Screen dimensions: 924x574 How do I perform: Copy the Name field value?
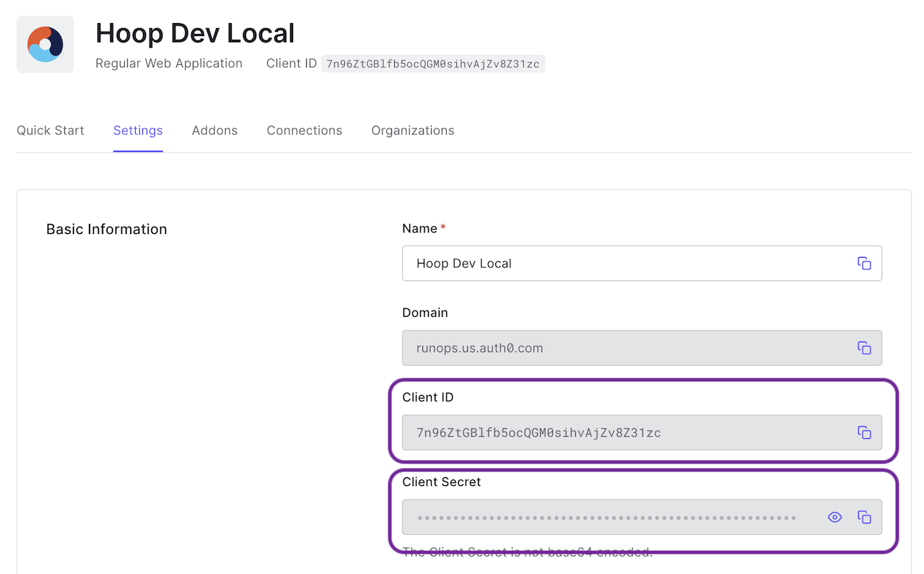pyautogui.click(x=864, y=264)
